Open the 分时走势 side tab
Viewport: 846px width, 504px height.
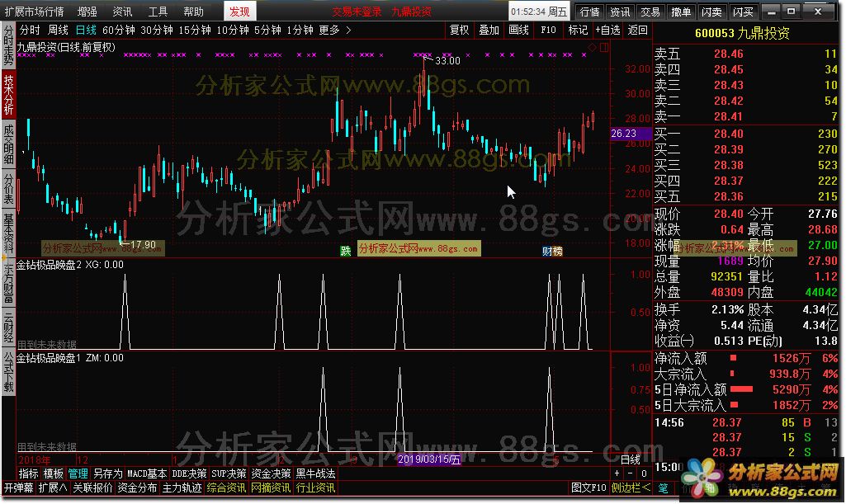pos(8,45)
